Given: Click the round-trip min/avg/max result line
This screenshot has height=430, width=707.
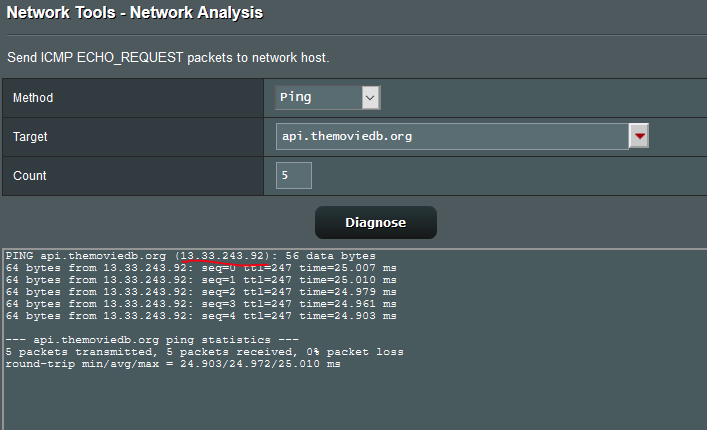Looking at the screenshot, I should pyautogui.click(x=173, y=364).
